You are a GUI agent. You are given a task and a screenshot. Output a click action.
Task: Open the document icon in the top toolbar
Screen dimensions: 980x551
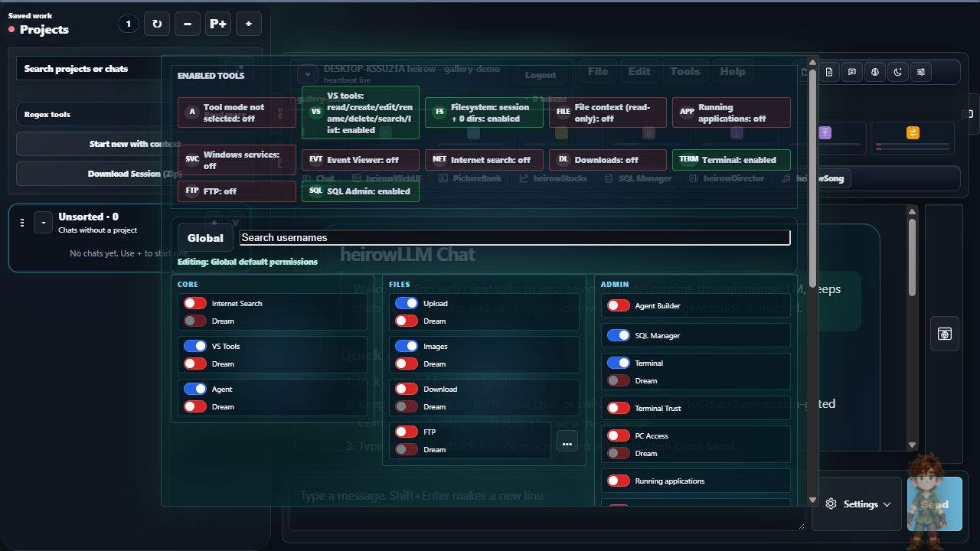pyautogui.click(x=829, y=72)
